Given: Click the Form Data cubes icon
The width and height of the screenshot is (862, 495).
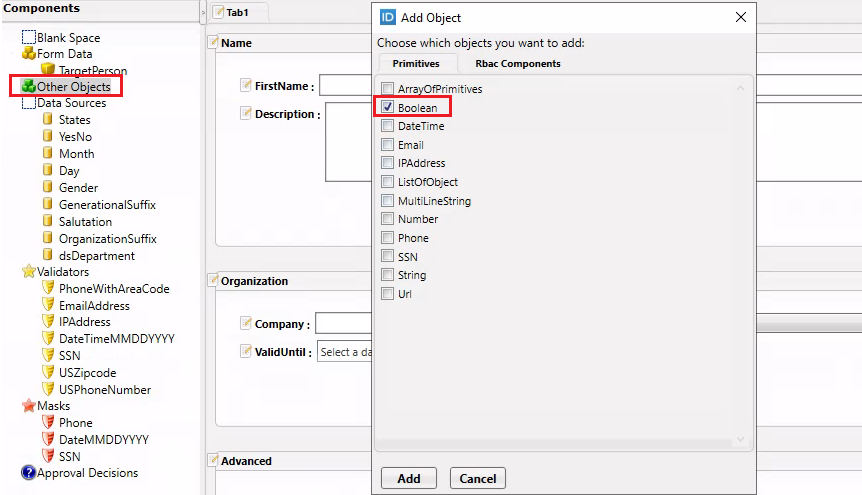Looking at the screenshot, I should pos(29,53).
